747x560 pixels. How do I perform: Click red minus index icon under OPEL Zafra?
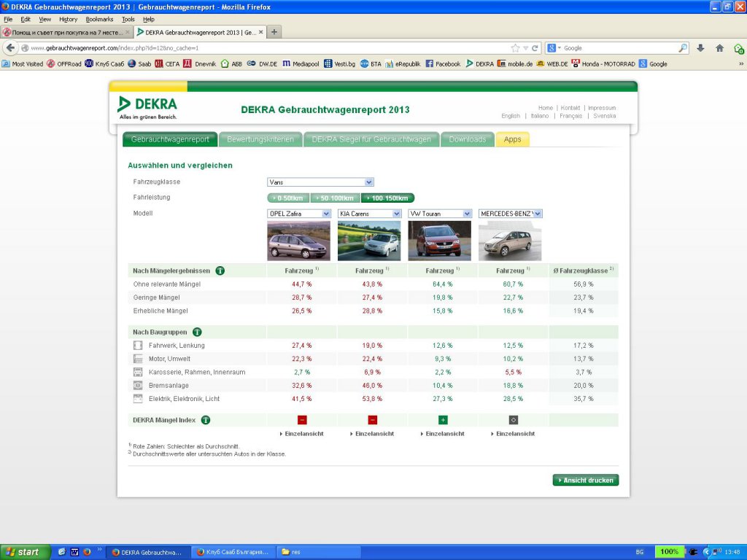pos(302,420)
